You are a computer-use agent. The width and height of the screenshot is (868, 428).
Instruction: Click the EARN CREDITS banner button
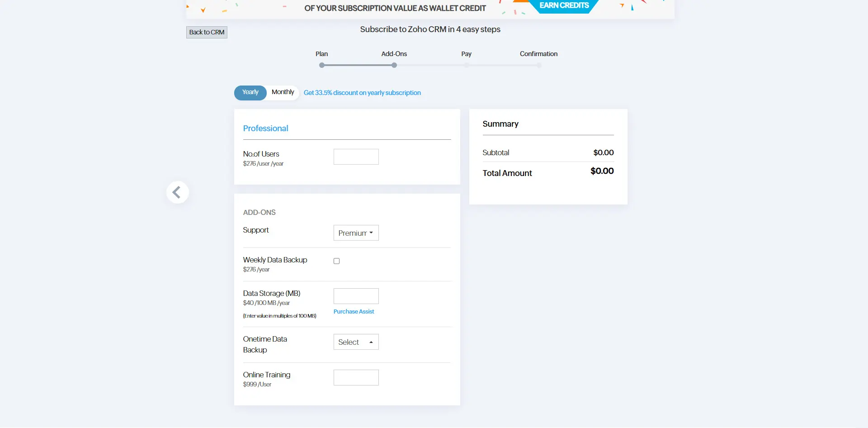coord(564,6)
